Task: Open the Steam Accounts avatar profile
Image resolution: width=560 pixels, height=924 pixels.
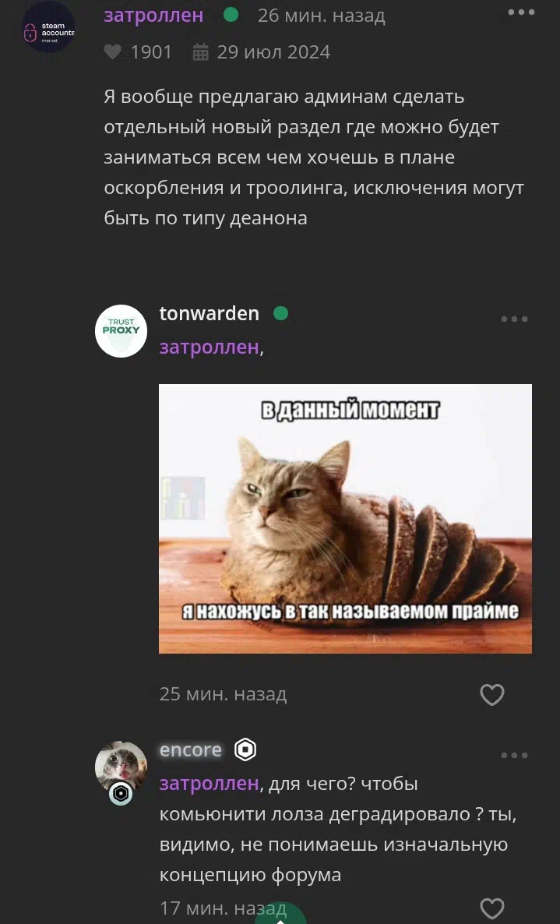Action: 48,28
